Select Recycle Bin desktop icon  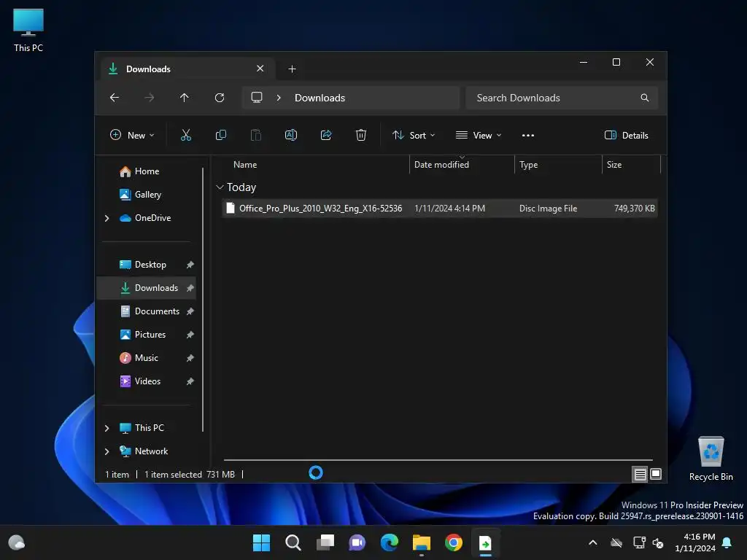pyautogui.click(x=711, y=459)
